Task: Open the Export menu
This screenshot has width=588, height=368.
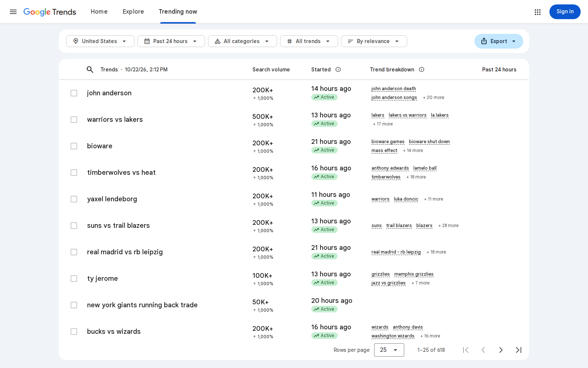Action: tap(499, 41)
